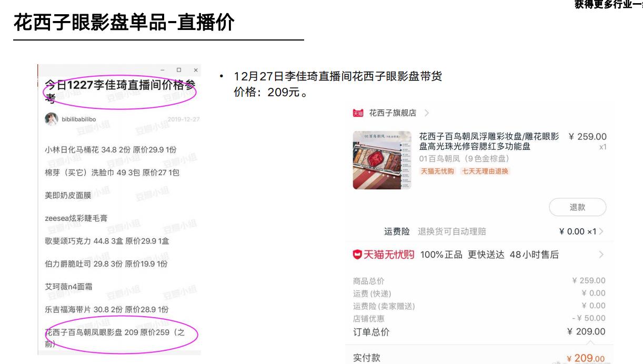This screenshot has width=643, height=364.
Task: Click the post title 今日1227李佳琦直播间价格参考
Action: point(120,91)
